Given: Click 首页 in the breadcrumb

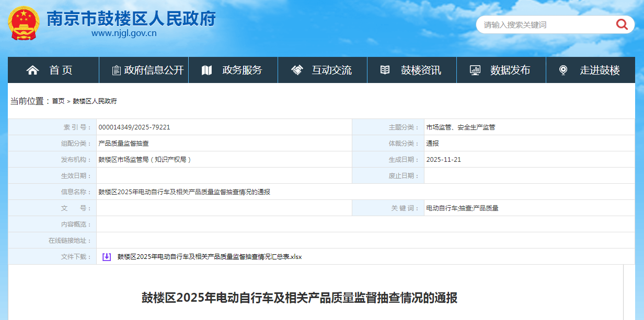Looking at the screenshot, I should click(58, 101).
